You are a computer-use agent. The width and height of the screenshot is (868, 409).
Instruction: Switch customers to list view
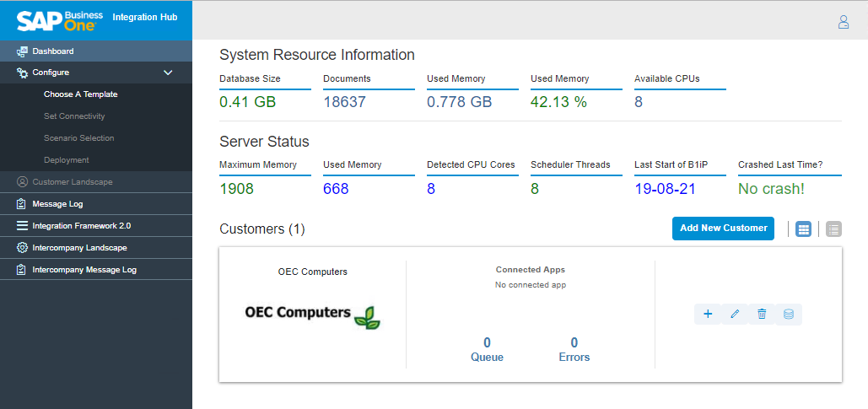pyautogui.click(x=833, y=229)
